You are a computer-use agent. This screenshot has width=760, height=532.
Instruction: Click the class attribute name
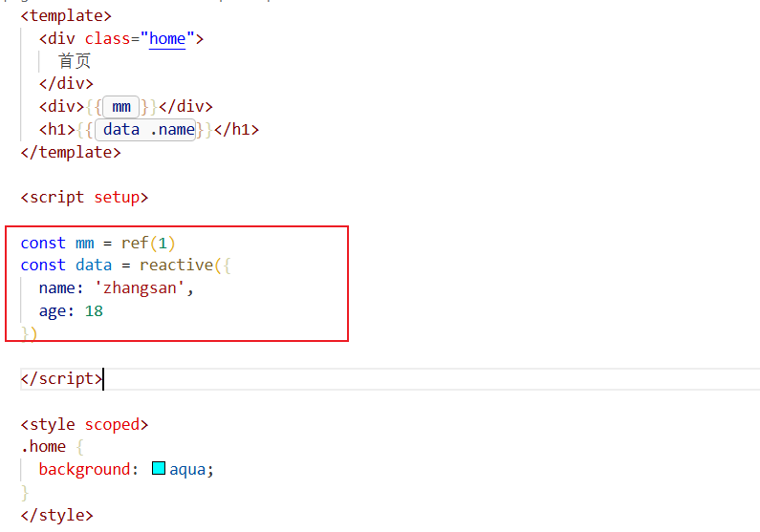pyautogui.click(x=107, y=39)
